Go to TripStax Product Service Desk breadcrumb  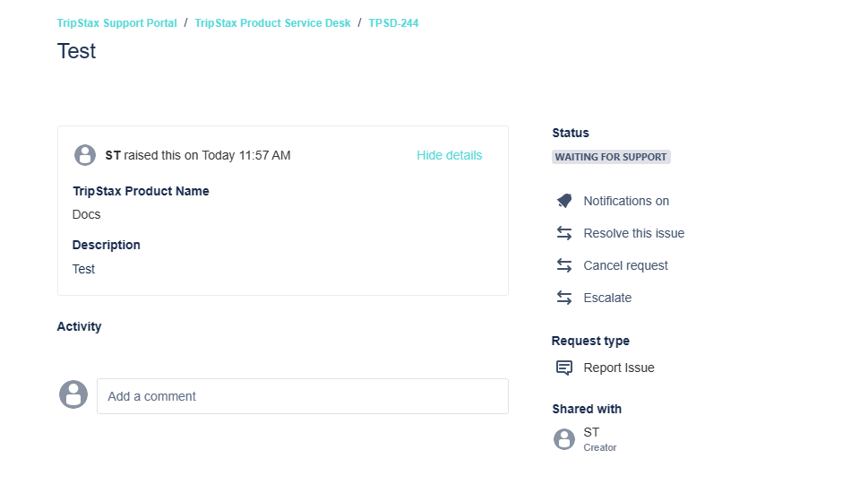(272, 23)
